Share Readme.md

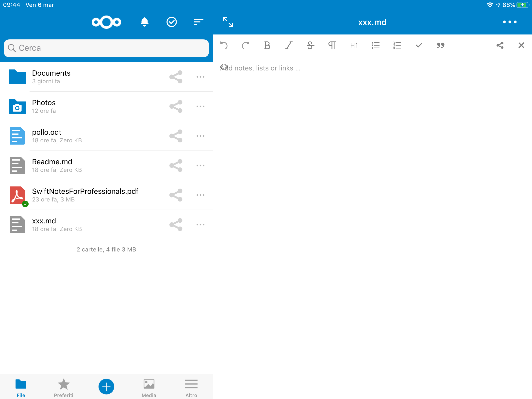pyautogui.click(x=176, y=166)
